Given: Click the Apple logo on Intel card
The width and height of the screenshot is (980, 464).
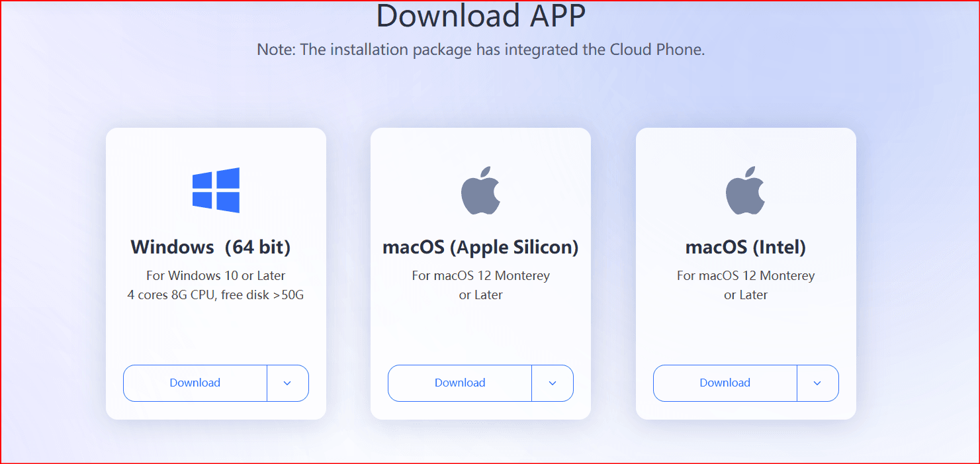Looking at the screenshot, I should pyautogui.click(x=746, y=190).
